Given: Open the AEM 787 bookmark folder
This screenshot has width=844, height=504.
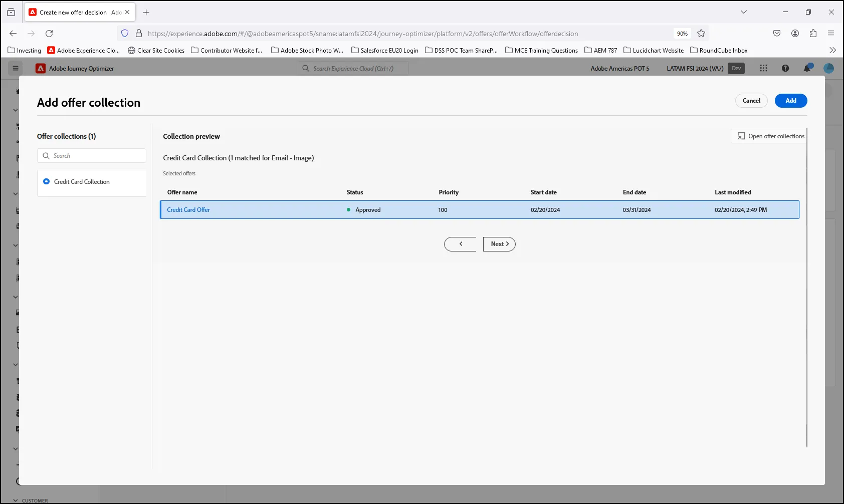Looking at the screenshot, I should 601,51.
